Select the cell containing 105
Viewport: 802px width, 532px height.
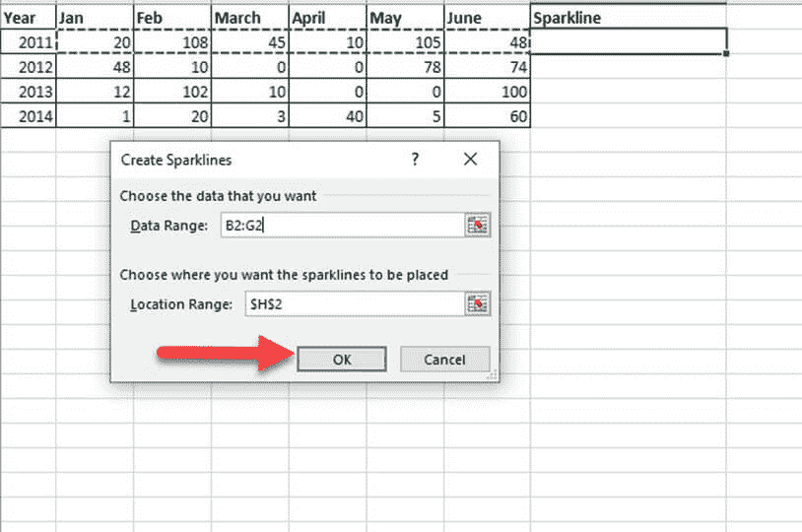click(x=405, y=42)
